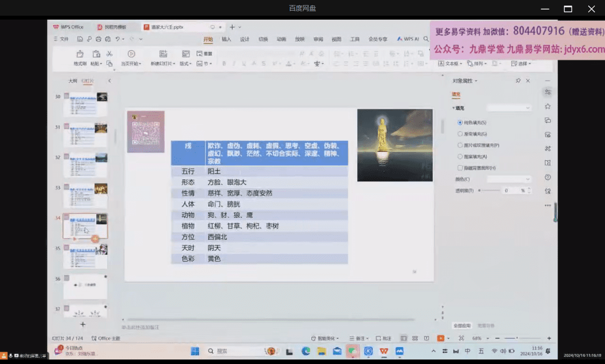Click the 全部应用 apply-all button
Image resolution: width=605 pixels, height=364 pixels.
pyautogui.click(x=463, y=325)
